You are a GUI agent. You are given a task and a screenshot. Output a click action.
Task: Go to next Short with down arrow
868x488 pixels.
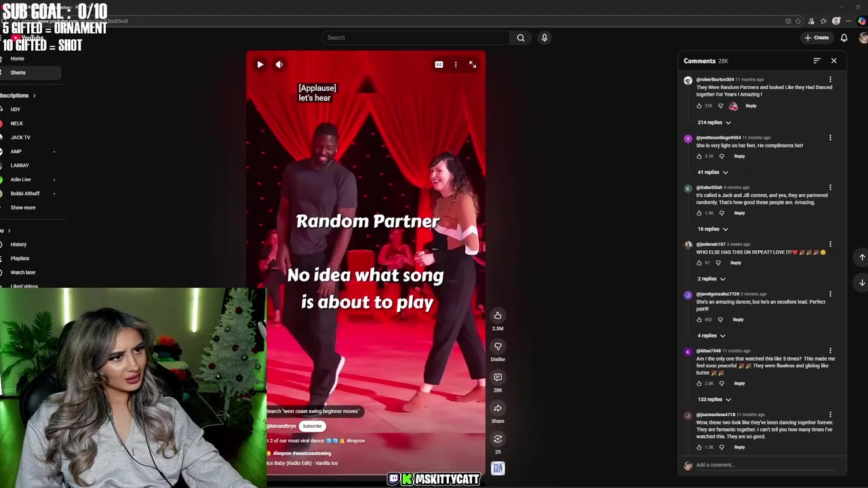click(862, 283)
